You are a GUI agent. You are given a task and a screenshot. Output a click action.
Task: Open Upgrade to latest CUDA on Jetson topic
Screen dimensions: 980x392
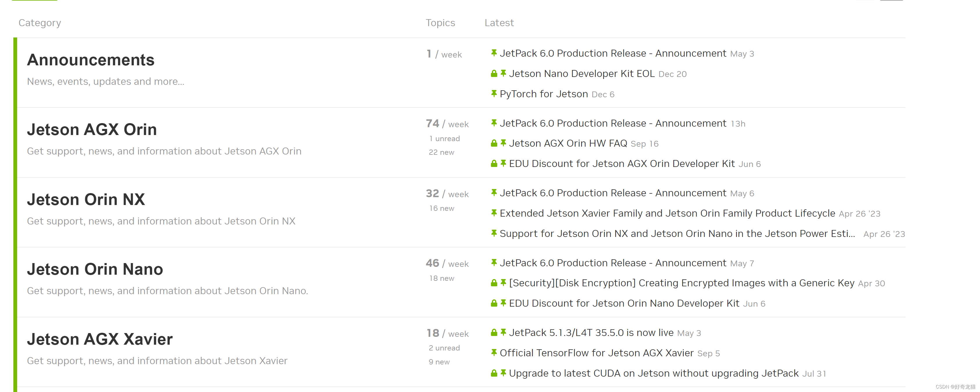click(x=654, y=373)
